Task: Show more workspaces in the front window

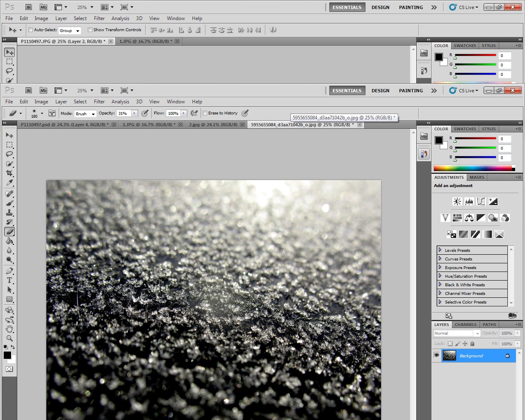Action: (x=434, y=91)
